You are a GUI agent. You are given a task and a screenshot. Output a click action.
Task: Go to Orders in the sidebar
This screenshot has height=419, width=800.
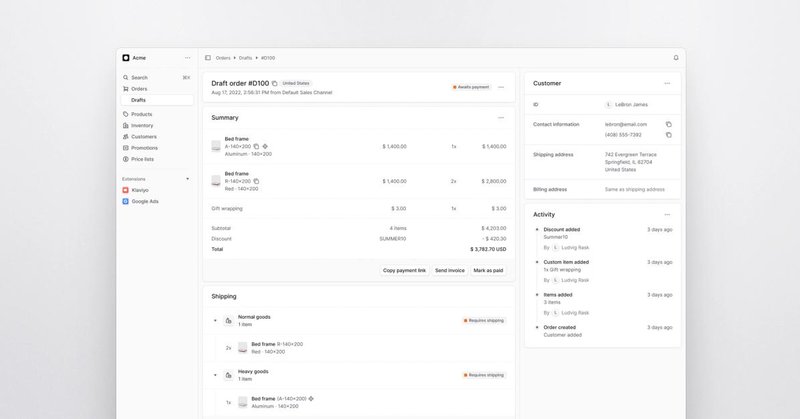coord(157,89)
